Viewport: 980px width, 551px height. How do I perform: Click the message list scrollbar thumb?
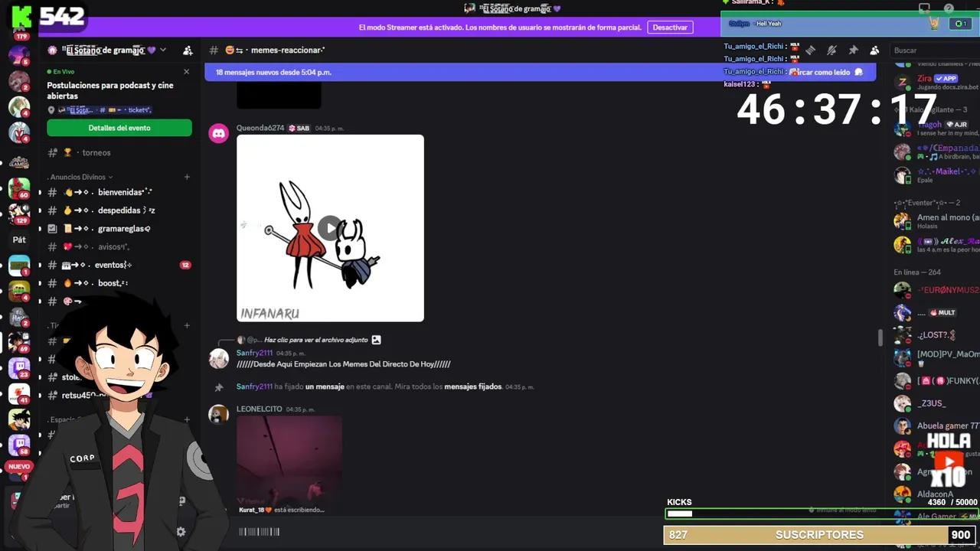880,337
